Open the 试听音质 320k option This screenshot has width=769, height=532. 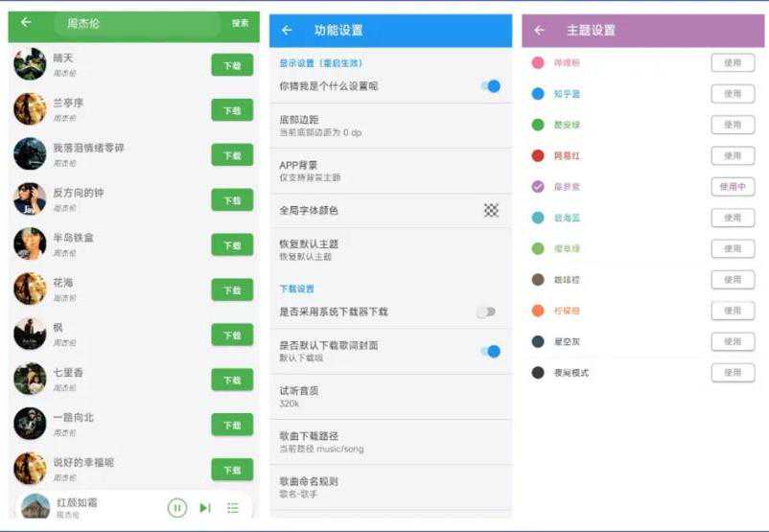pos(390,397)
